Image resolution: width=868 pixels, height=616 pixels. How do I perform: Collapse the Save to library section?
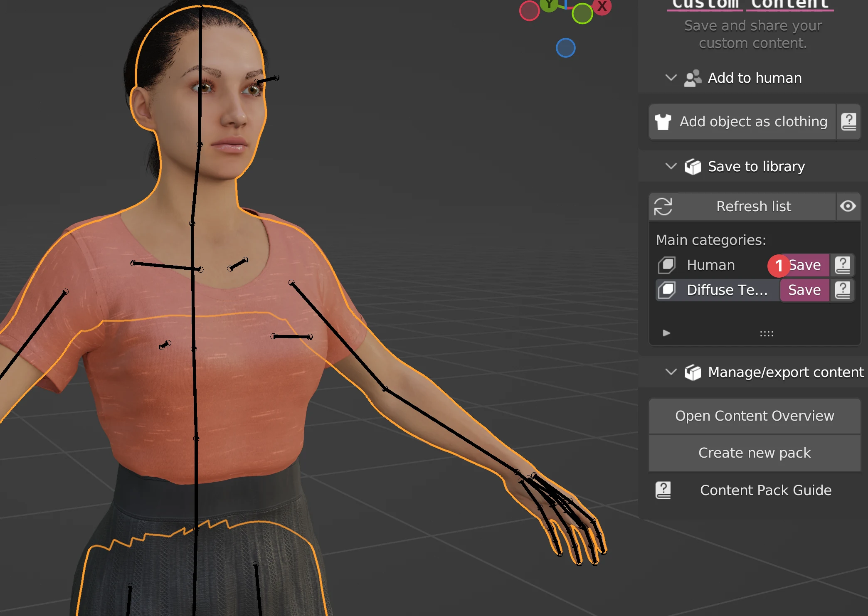click(x=671, y=166)
